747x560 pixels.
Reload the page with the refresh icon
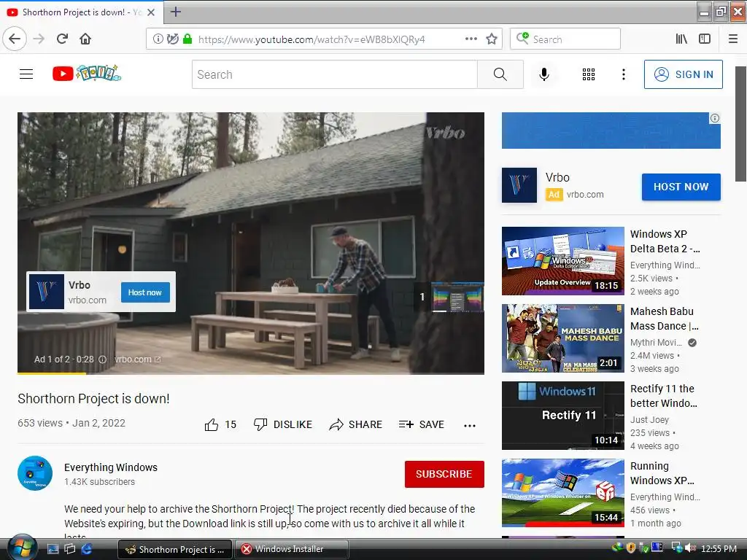coord(62,39)
